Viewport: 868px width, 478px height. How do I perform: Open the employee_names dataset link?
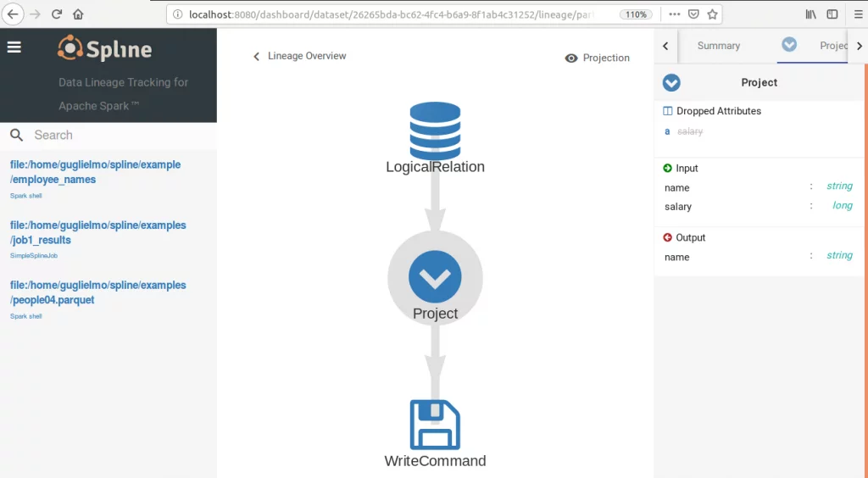pos(95,172)
